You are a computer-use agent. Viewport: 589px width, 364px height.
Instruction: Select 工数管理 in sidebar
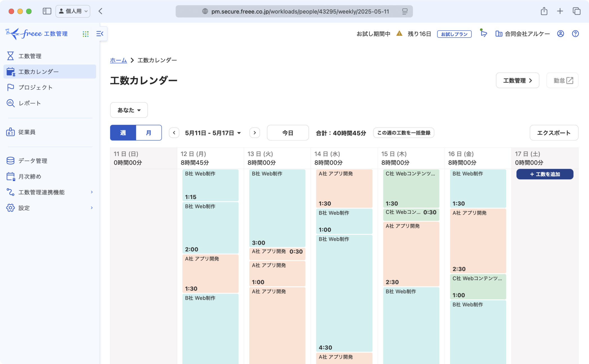click(50, 56)
